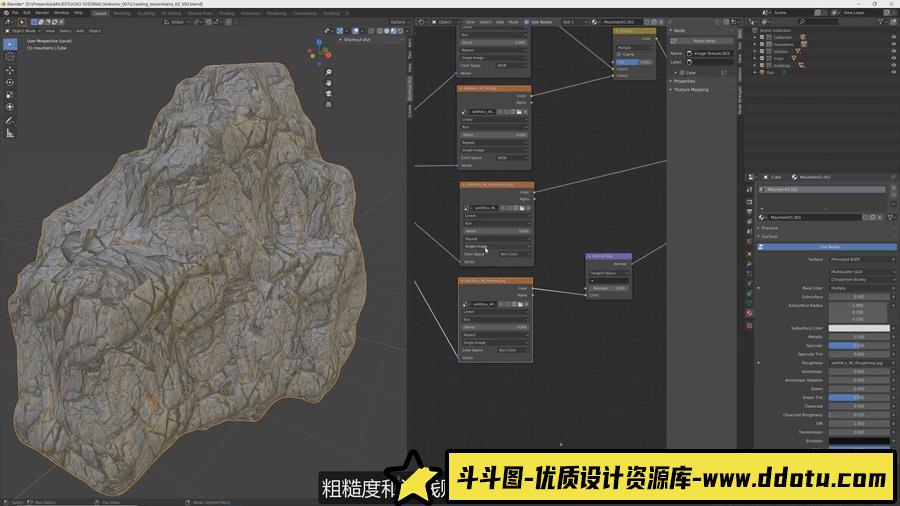Switch perspective/orthographic grid icon
The image size is (900, 506).
[x=328, y=104]
